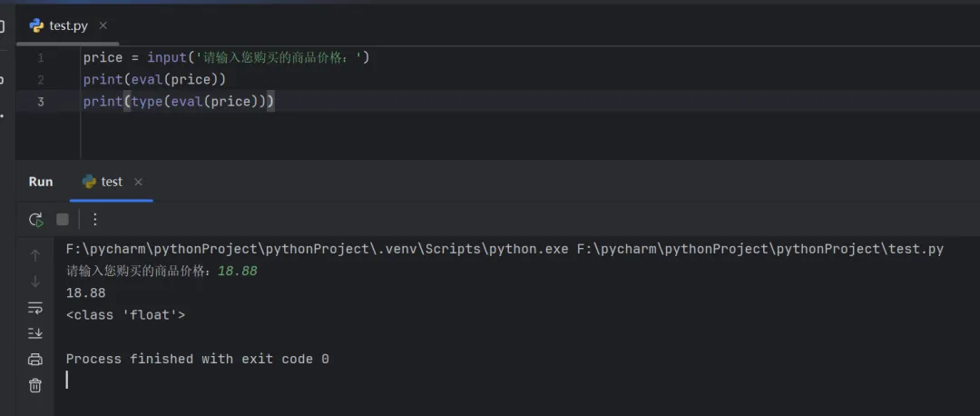Rerun the test script
Image resolution: width=980 pixels, height=416 pixels.
[x=35, y=219]
